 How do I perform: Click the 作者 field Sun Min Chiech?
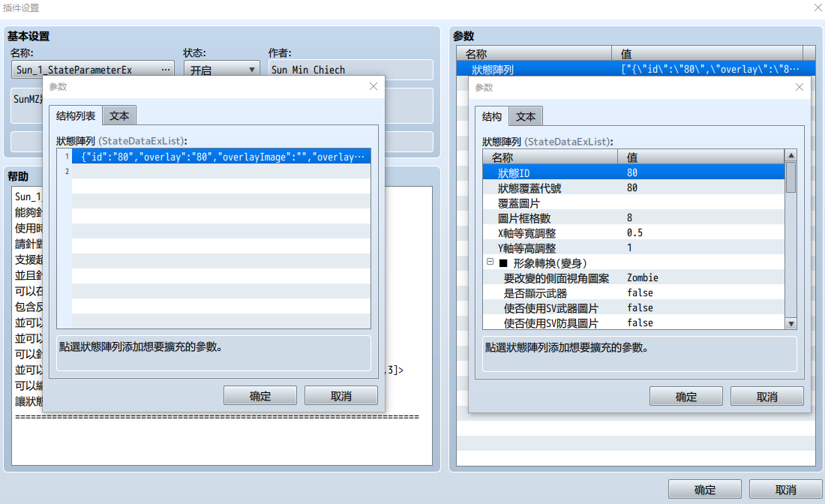350,70
